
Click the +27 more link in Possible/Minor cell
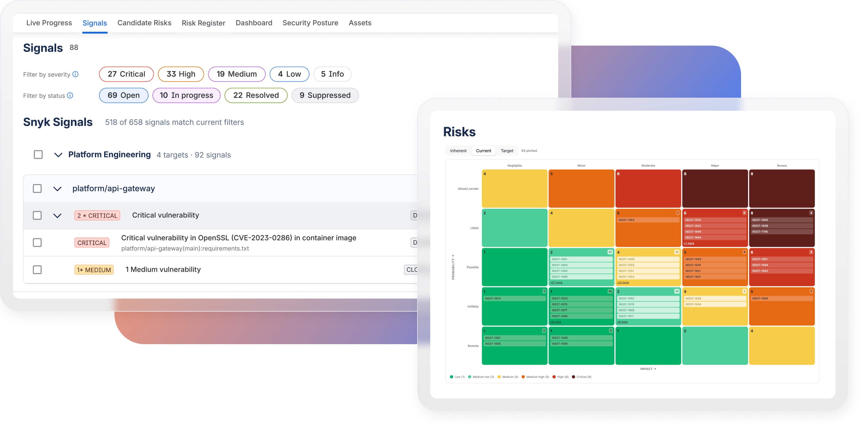coord(556,283)
